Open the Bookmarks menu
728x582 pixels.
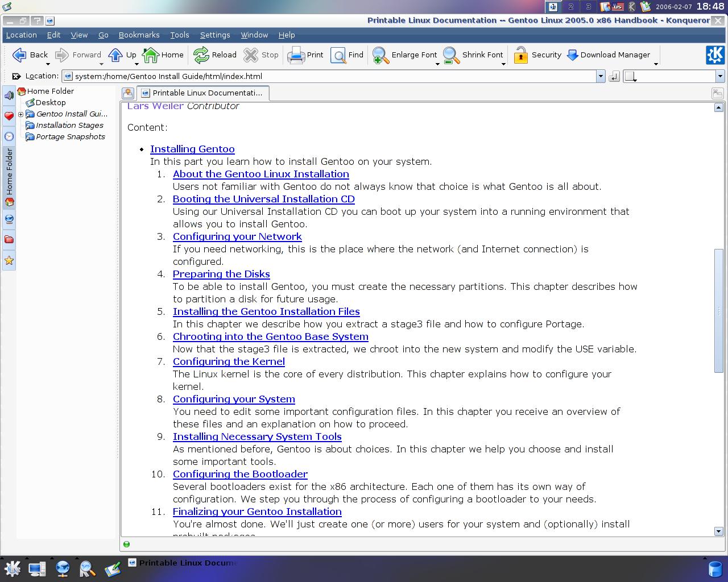(139, 35)
